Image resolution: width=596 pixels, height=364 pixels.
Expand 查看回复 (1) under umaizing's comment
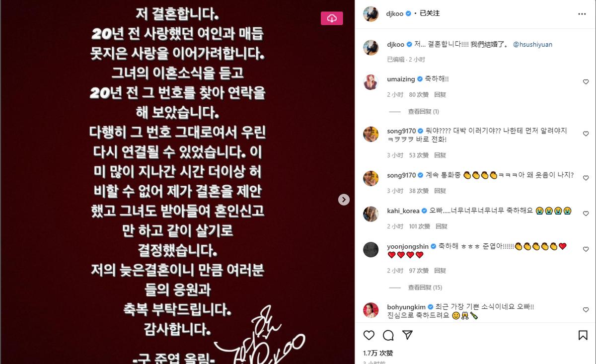tap(423, 112)
